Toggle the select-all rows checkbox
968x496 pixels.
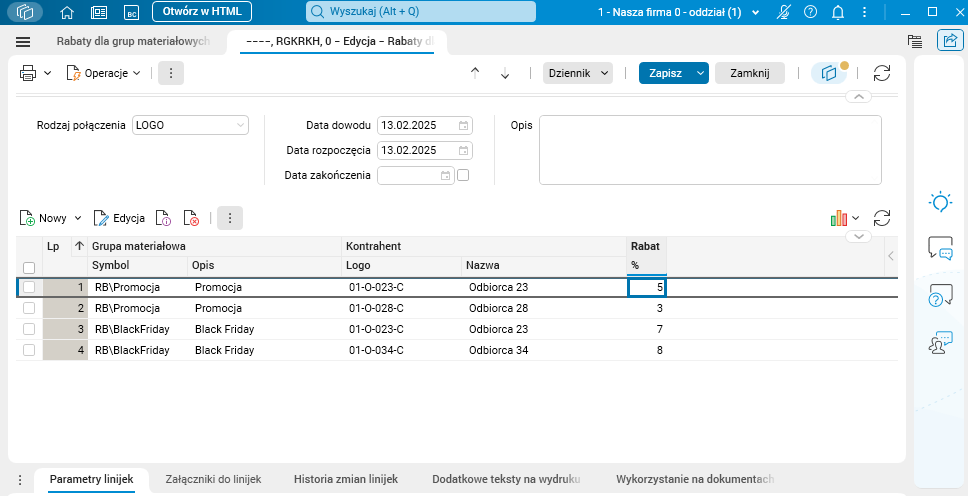pyautogui.click(x=29, y=268)
